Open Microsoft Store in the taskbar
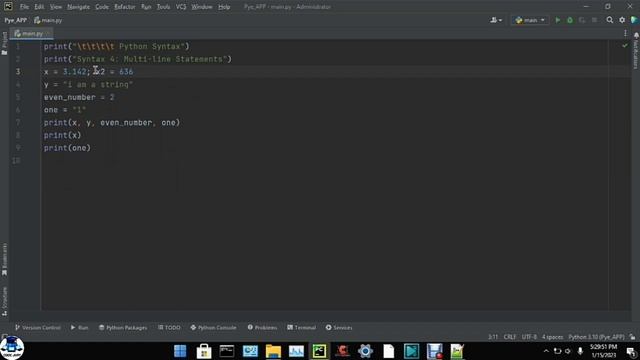Image resolution: width=640 pixels, height=360 pixels. click(204, 351)
